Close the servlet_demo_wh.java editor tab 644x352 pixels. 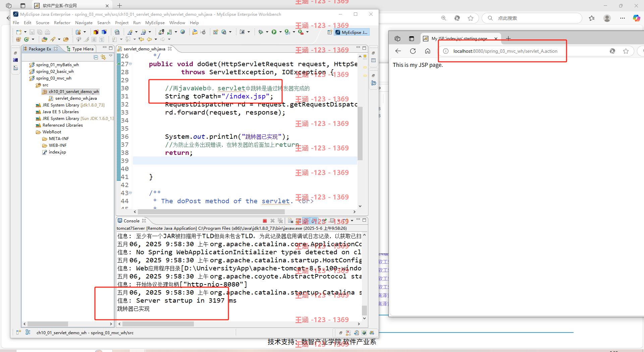click(170, 49)
